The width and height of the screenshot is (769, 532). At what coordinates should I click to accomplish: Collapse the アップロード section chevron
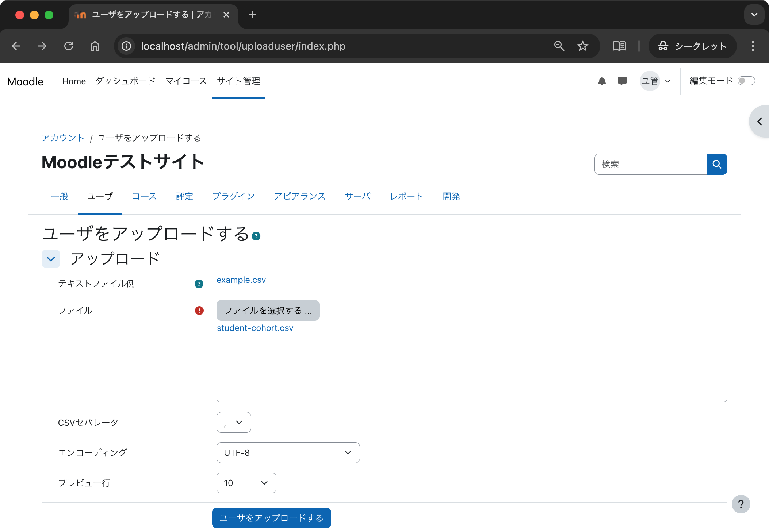(51, 259)
